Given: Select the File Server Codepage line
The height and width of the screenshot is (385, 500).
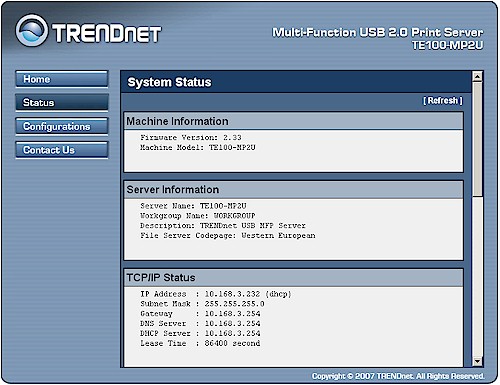Looking at the screenshot, I should coord(228,235).
